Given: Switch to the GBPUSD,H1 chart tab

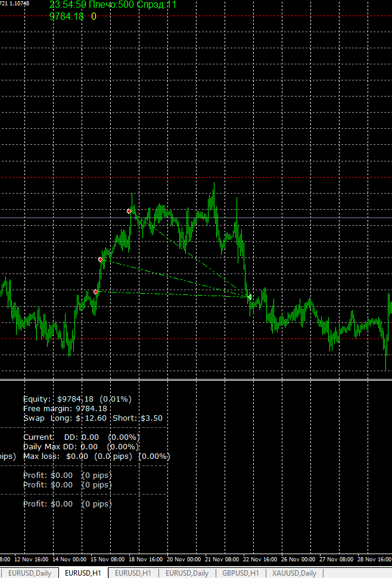Looking at the screenshot, I should pyautogui.click(x=241, y=573).
